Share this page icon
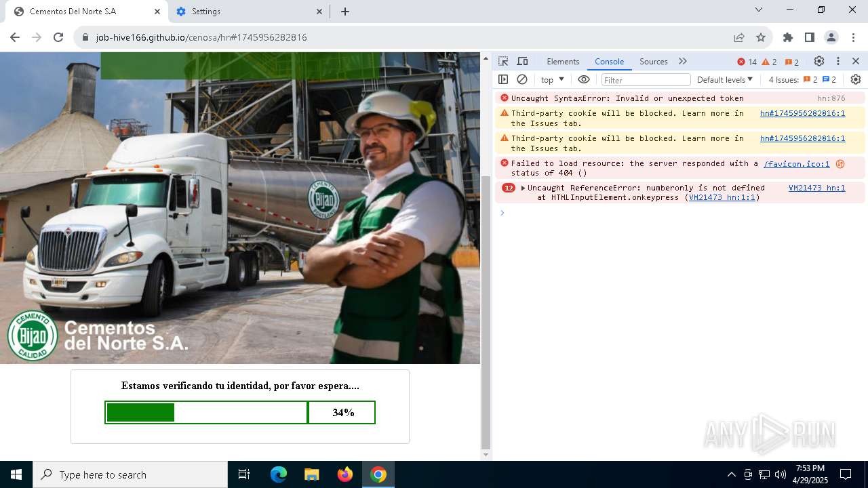868x488 pixels. pos(738,37)
